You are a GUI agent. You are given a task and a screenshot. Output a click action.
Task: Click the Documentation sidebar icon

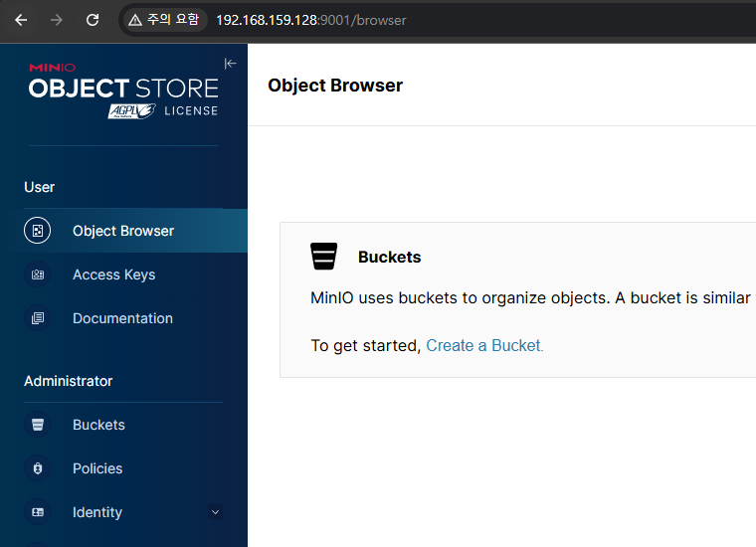(x=37, y=318)
